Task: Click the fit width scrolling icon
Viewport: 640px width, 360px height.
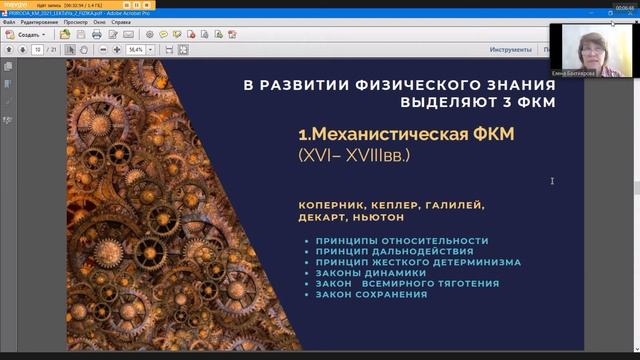Action: pos(169,50)
